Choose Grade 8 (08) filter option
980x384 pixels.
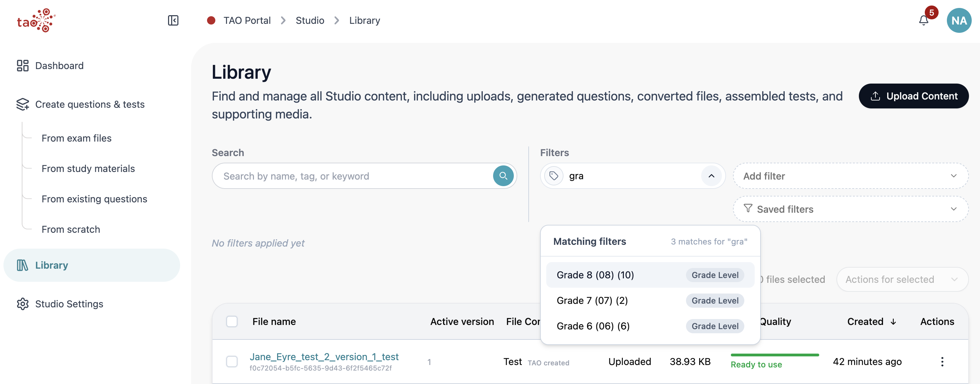(x=650, y=275)
